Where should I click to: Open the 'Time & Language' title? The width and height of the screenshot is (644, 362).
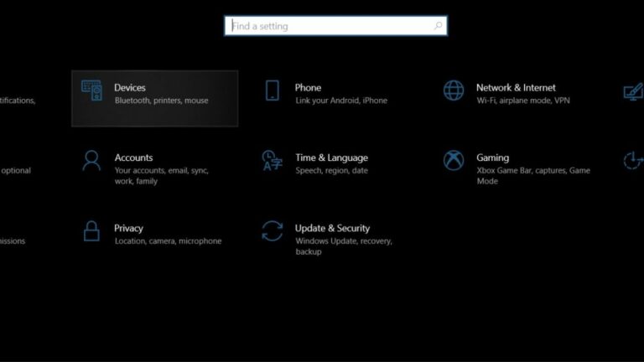331,158
